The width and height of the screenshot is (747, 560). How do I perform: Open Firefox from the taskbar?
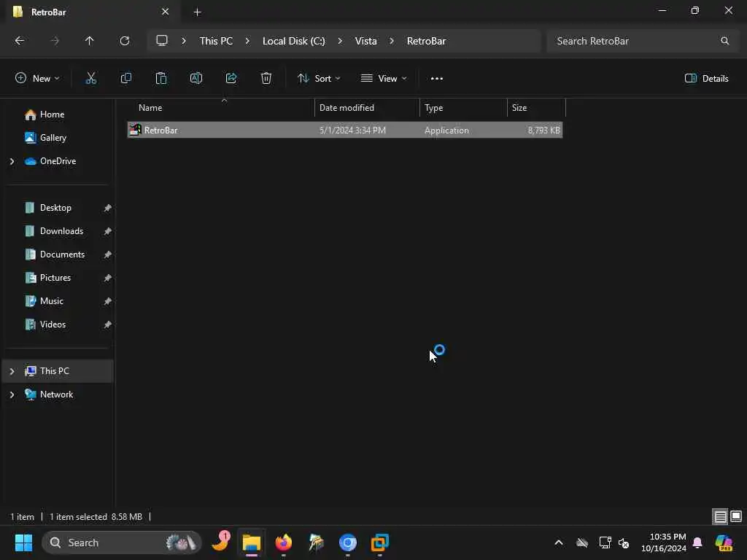(284, 542)
